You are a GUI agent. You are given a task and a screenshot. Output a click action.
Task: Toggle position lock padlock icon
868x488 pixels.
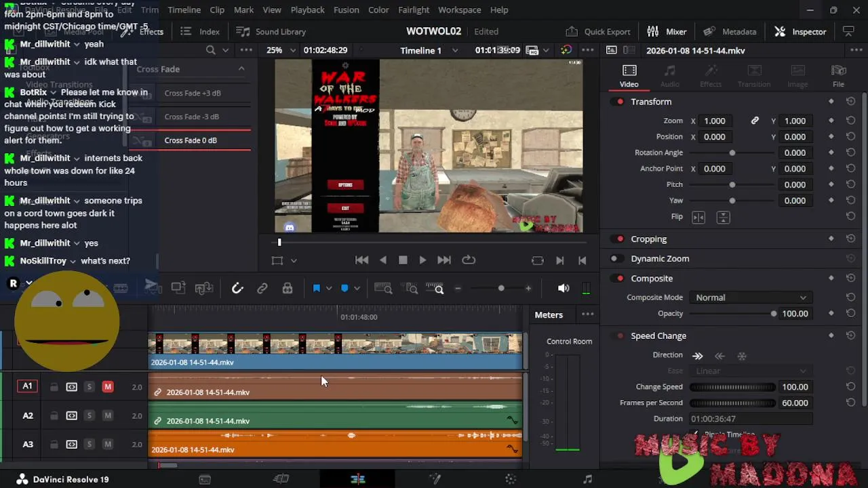point(288,288)
